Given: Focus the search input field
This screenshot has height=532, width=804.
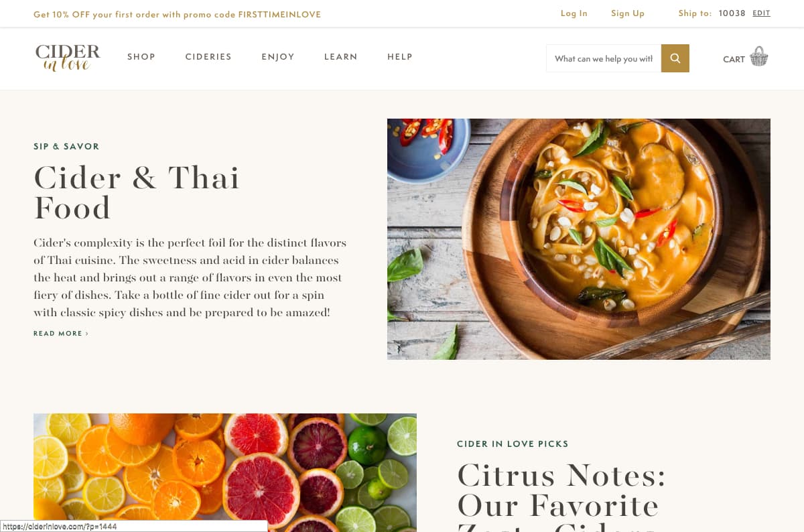Looking at the screenshot, I should 604,58.
